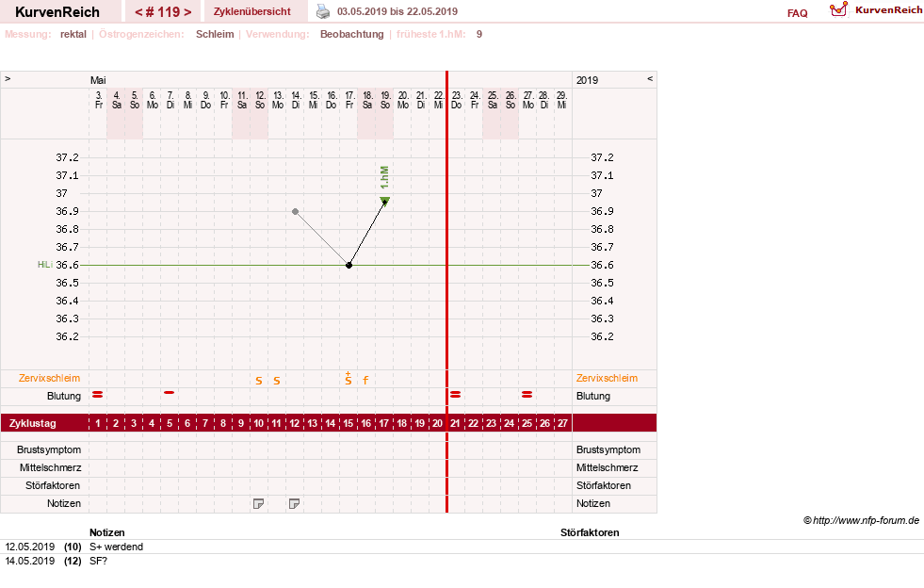Select cervical mucus S on day 10
This screenshot has width=924, height=588.
pyautogui.click(x=259, y=381)
